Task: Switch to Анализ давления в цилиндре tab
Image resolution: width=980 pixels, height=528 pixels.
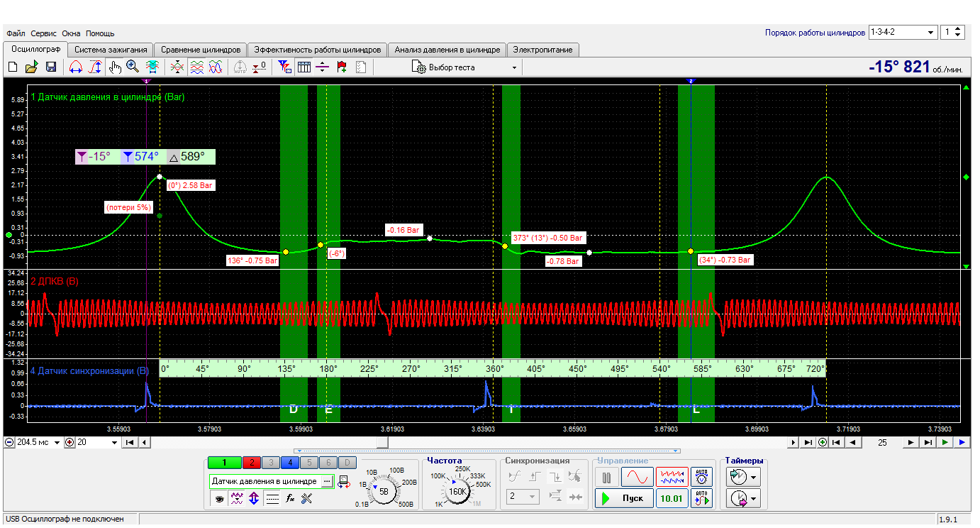Action: pyautogui.click(x=447, y=50)
